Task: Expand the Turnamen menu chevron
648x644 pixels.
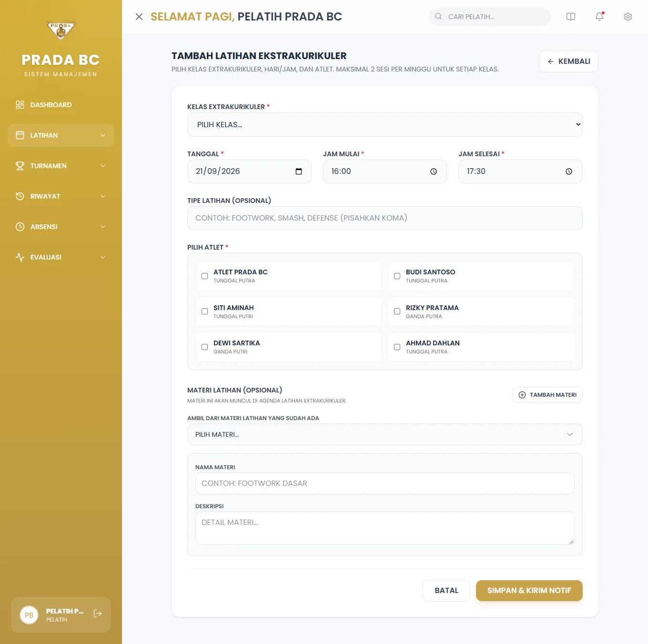Action: (x=103, y=166)
